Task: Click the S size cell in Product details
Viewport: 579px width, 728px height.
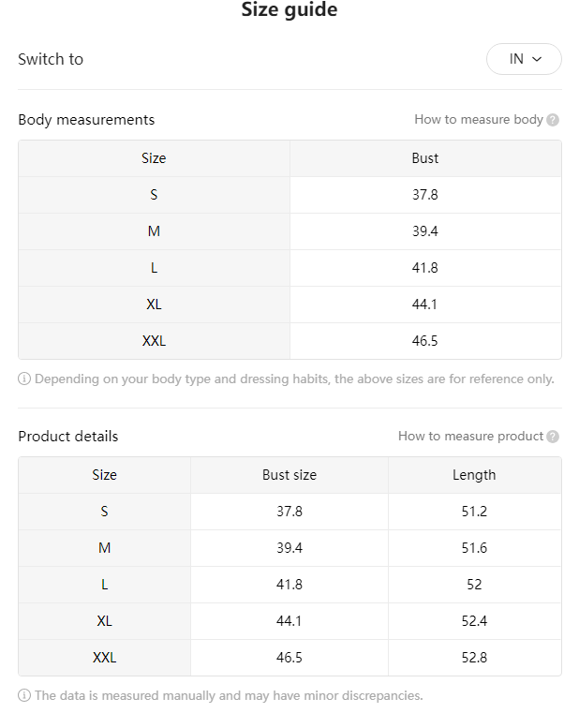Action: (105, 512)
